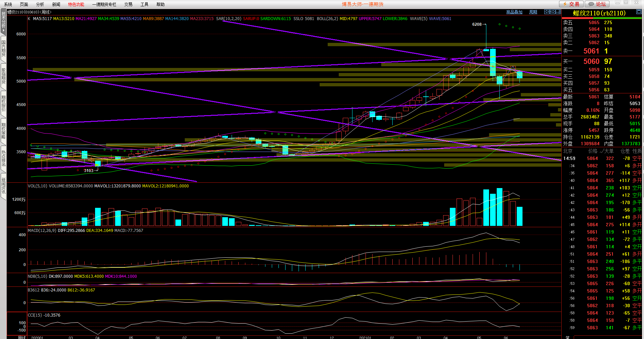Open the 周期 period selector
The height and width of the screenshot is (339, 644).
tap(533, 12)
